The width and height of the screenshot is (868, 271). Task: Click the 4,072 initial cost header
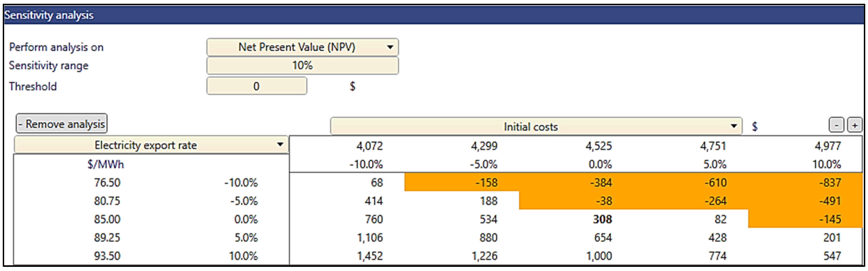[370, 146]
